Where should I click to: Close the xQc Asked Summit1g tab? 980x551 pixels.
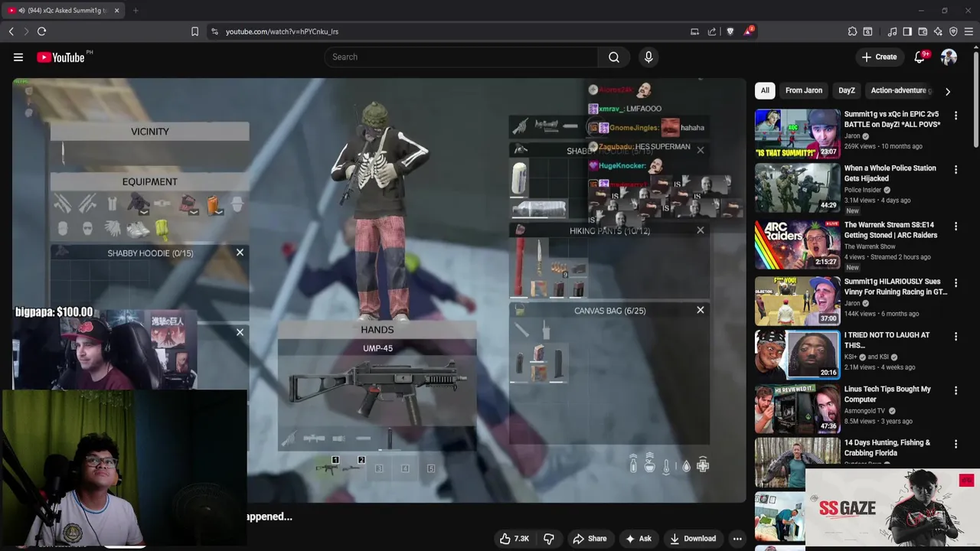[x=117, y=11]
